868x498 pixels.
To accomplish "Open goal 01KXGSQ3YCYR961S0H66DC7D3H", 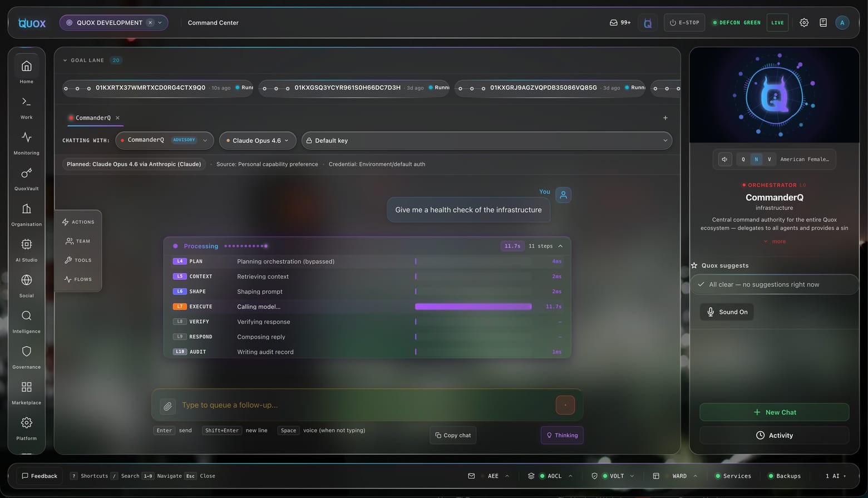I will (354, 88).
